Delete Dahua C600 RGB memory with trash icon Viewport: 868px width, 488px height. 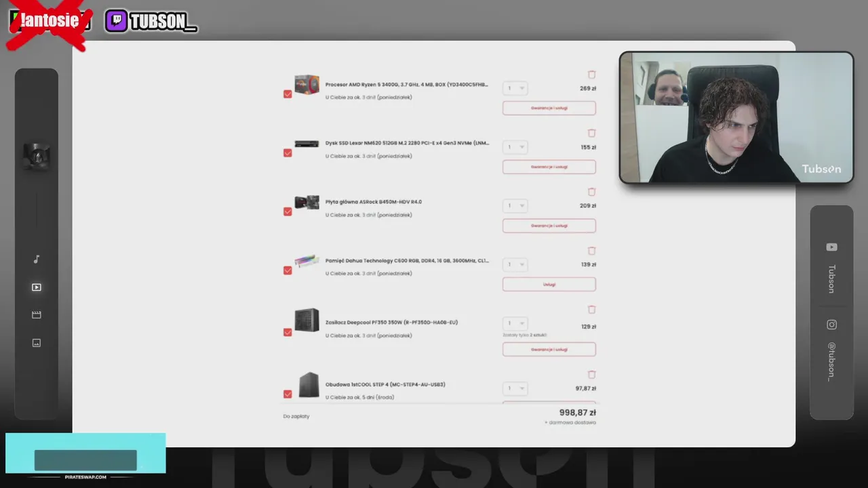click(591, 251)
